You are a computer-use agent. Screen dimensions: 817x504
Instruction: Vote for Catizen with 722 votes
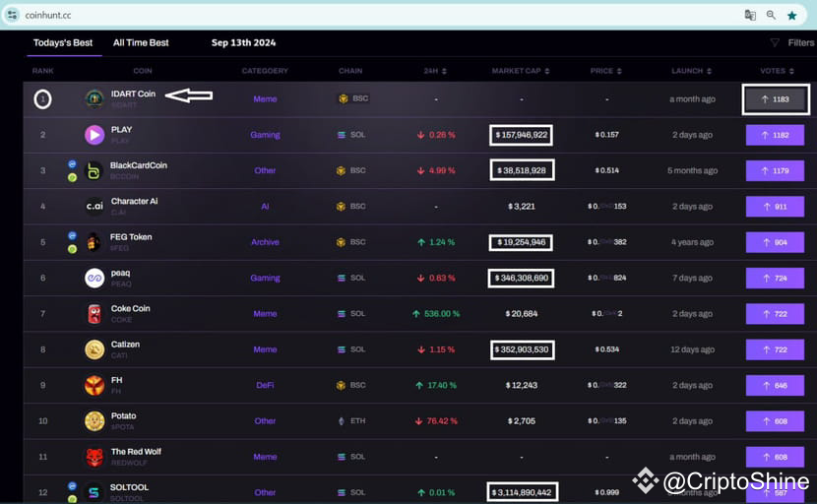tap(775, 349)
